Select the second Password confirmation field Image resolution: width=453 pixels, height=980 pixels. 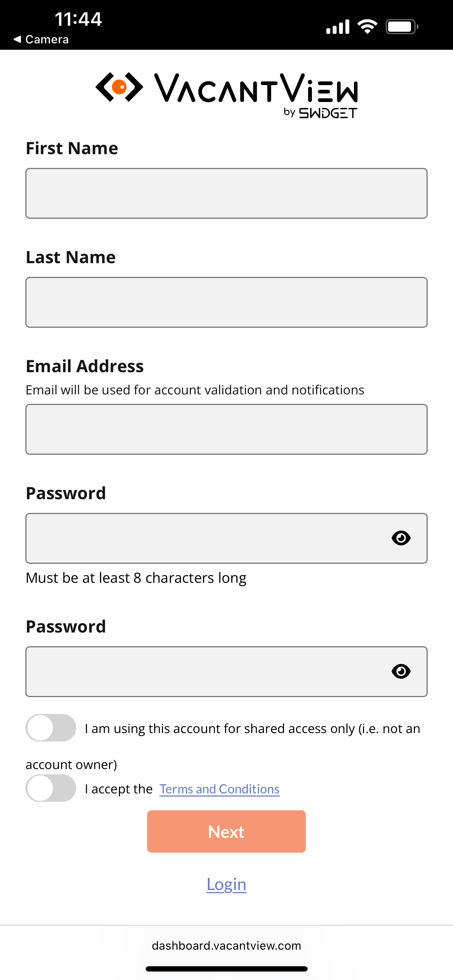[226, 671]
